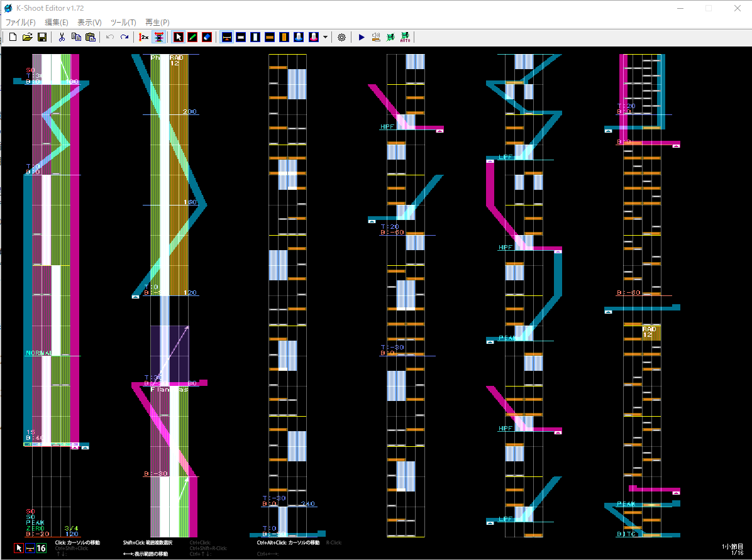Open the 編集(E) menu
The height and width of the screenshot is (560, 752).
pyautogui.click(x=56, y=22)
